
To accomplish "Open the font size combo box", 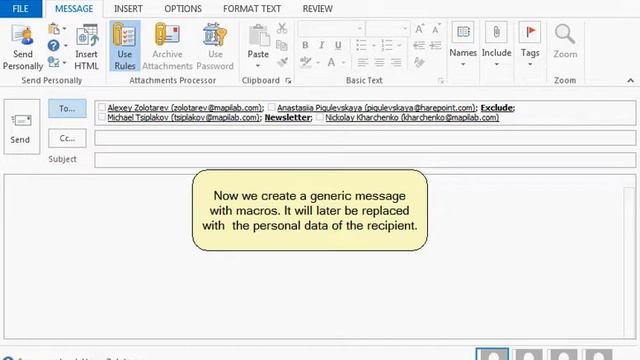I will pyautogui.click(x=387, y=29).
